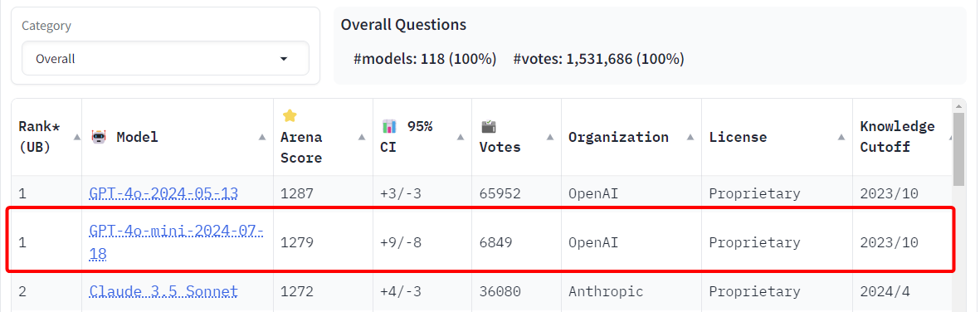Sort by Arena Score column arrow
This screenshot has width=980, height=312.
361,137
